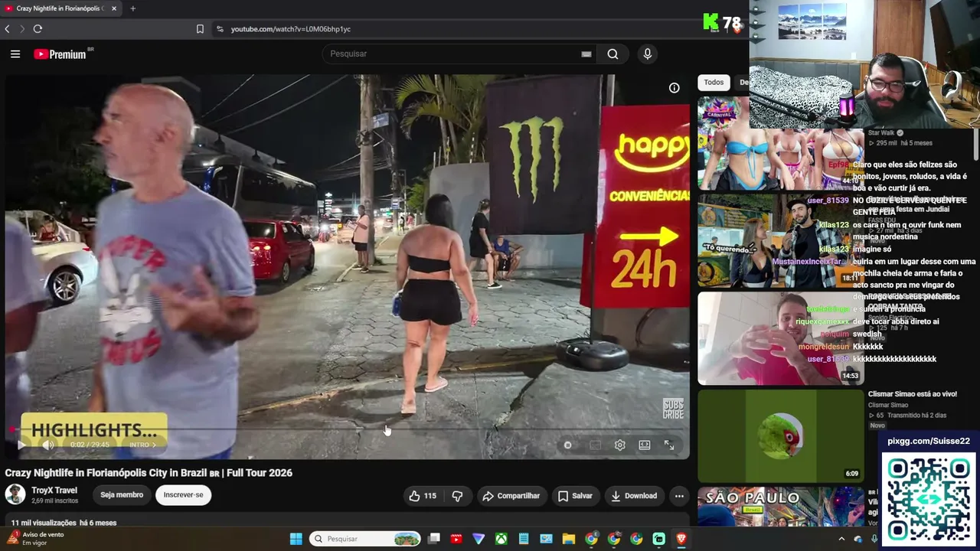Open the video title 'Crazy Nightlife in Florianópolis City'

tap(149, 473)
